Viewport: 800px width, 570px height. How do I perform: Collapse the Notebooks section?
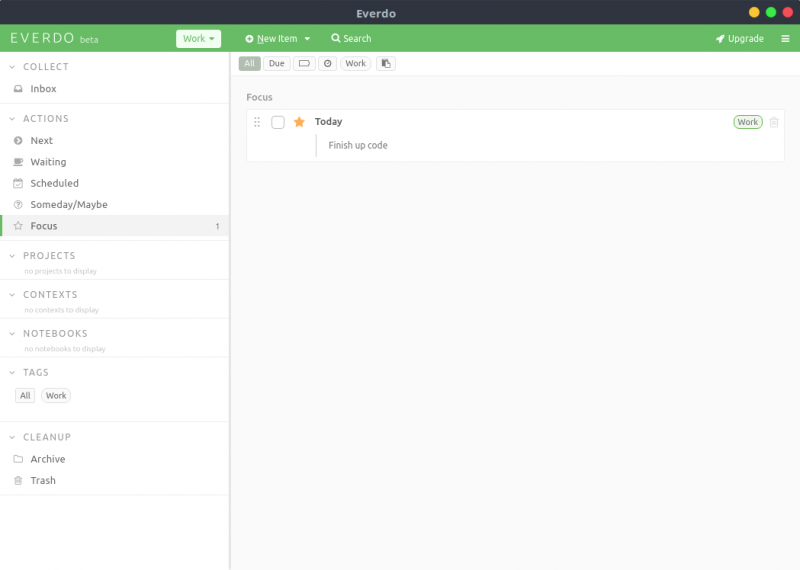pyautogui.click(x=12, y=334)
